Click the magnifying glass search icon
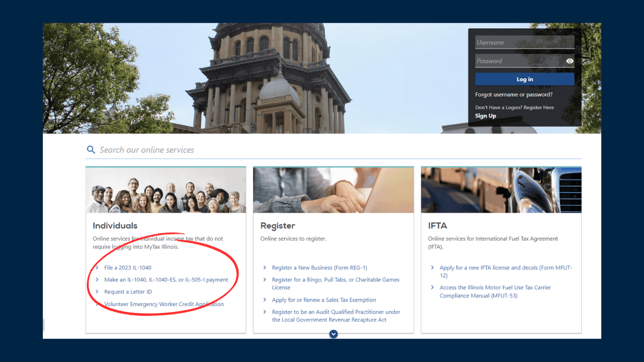This screenshot has width=644, height=362. [x=91, y=149]
